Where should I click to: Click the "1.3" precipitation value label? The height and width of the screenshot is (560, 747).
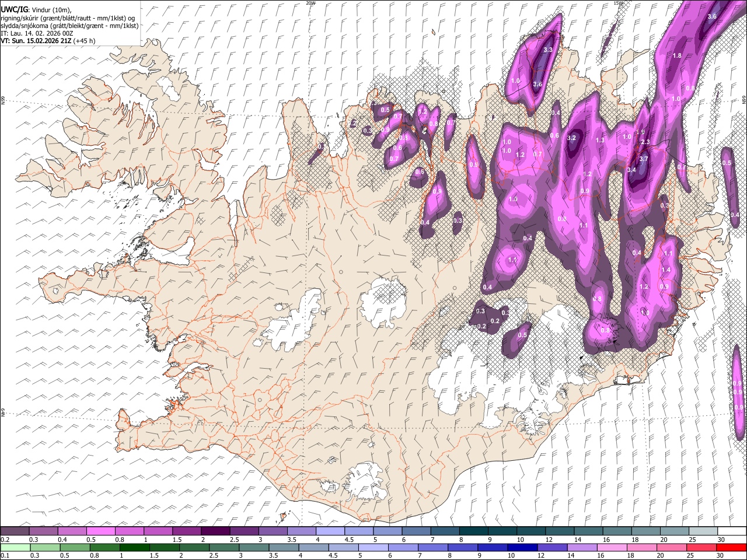(600, 141)
